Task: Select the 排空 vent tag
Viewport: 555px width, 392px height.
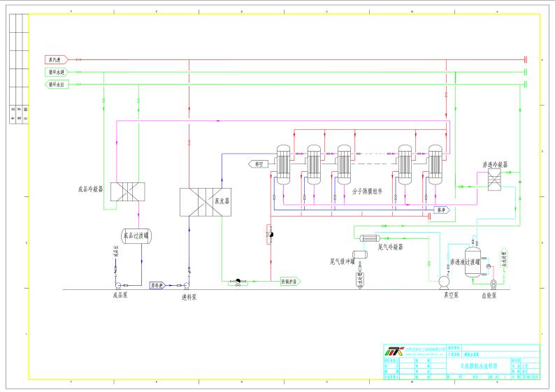Action: tap(259, 164)
